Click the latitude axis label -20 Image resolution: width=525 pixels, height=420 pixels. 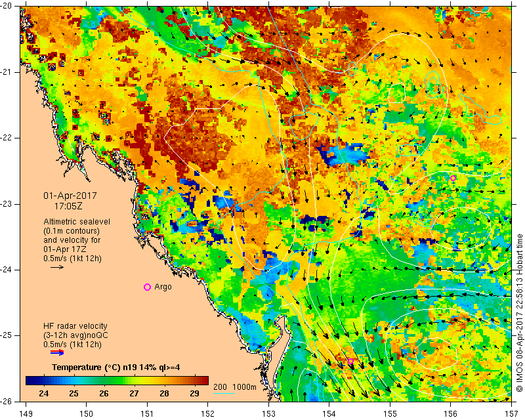7,7
